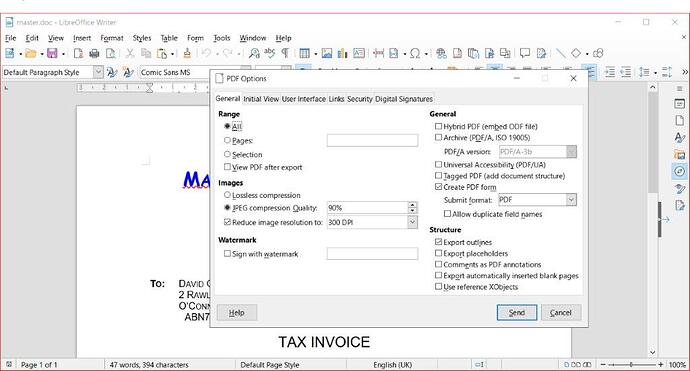Open the sidebar Gallery icon
Image resolution: width=690 pixels, height=371 pixels.
(679, 154)
